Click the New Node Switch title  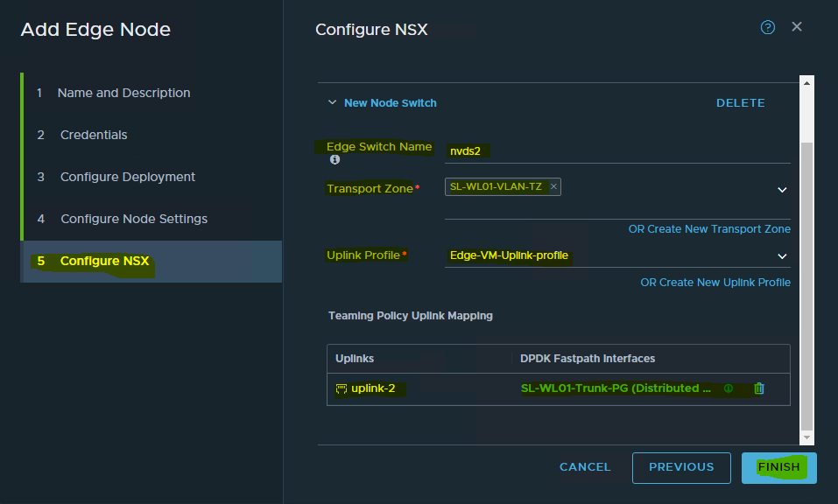click(391, 103)
